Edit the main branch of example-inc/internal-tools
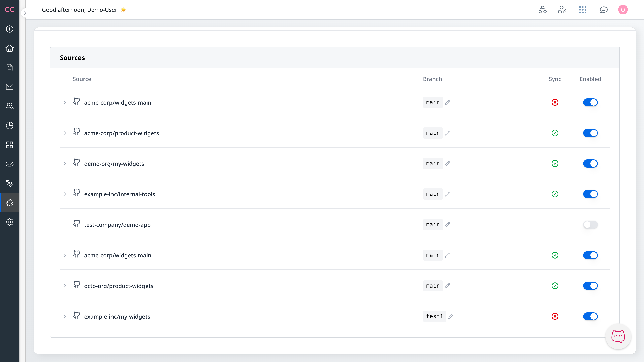This screenshot has width=644, height=362. click(448, 194)
